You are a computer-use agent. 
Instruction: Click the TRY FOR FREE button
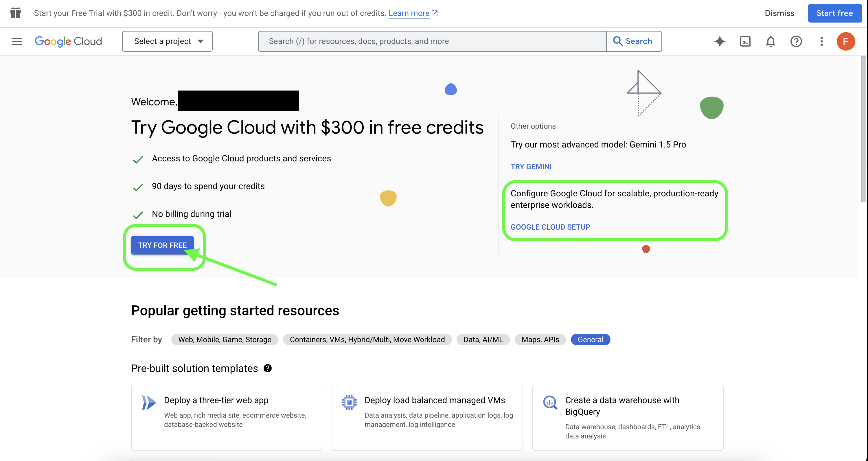coord(162,245)
